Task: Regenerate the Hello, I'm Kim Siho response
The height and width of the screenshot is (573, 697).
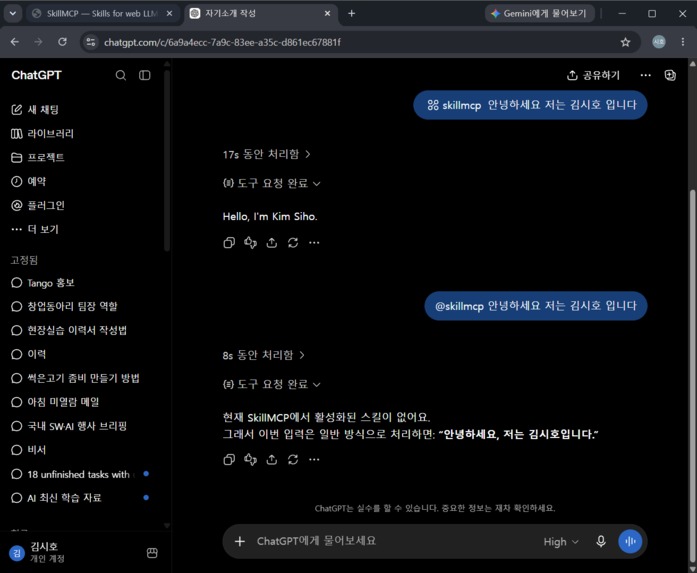Action: point(293,243)
